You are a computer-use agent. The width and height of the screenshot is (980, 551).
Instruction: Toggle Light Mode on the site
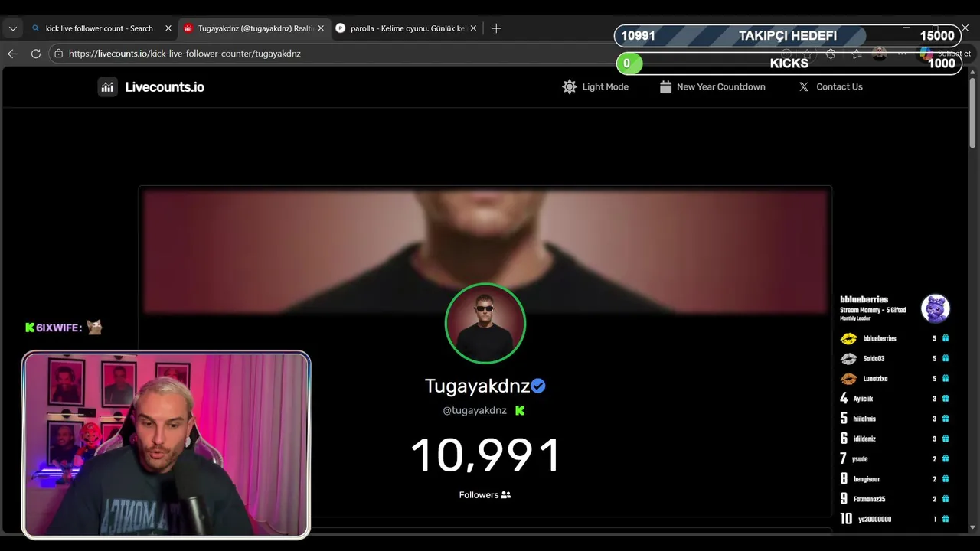pyautogui.click(x=595, y=87)
